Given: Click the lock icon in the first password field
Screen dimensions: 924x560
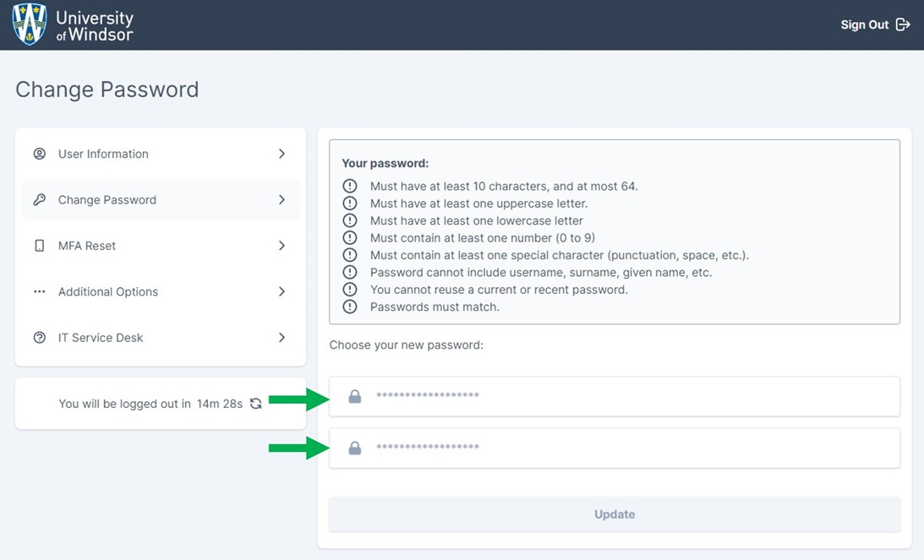Looking at the screenshot, I should pyautogui.click(x=354, y=395).
